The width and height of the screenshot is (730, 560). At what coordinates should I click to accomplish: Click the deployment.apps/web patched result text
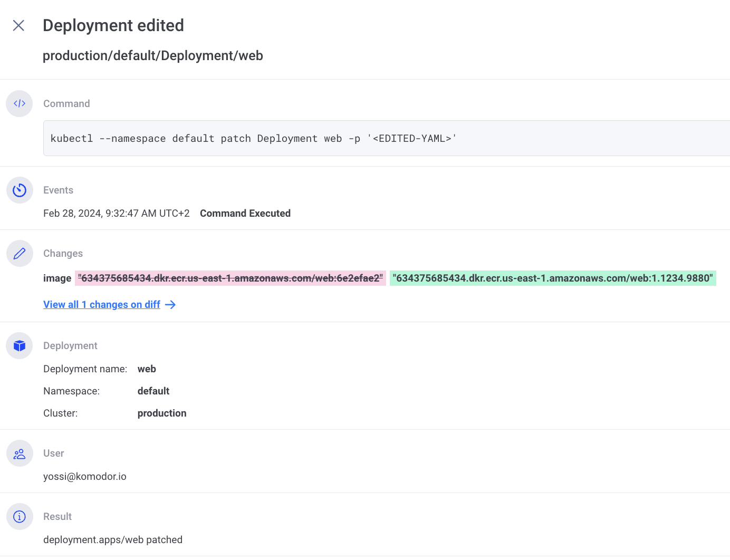pyautogui.click(x=113, y=540)
